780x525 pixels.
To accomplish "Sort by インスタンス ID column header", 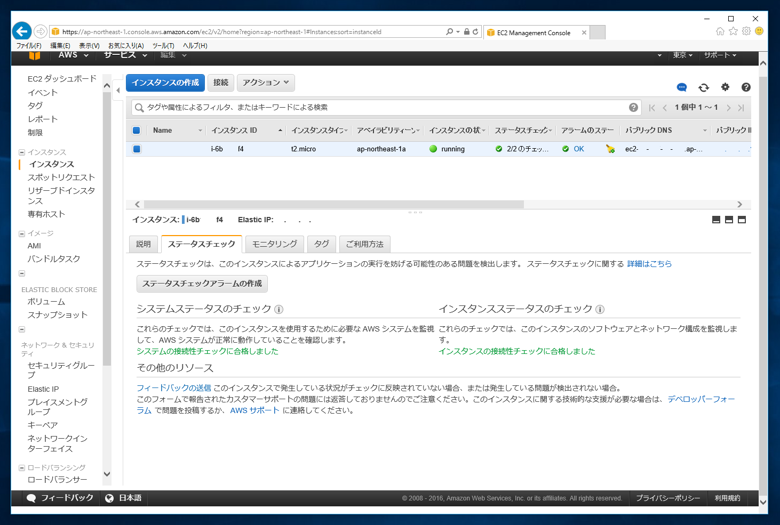I will (x=234, y=130).
